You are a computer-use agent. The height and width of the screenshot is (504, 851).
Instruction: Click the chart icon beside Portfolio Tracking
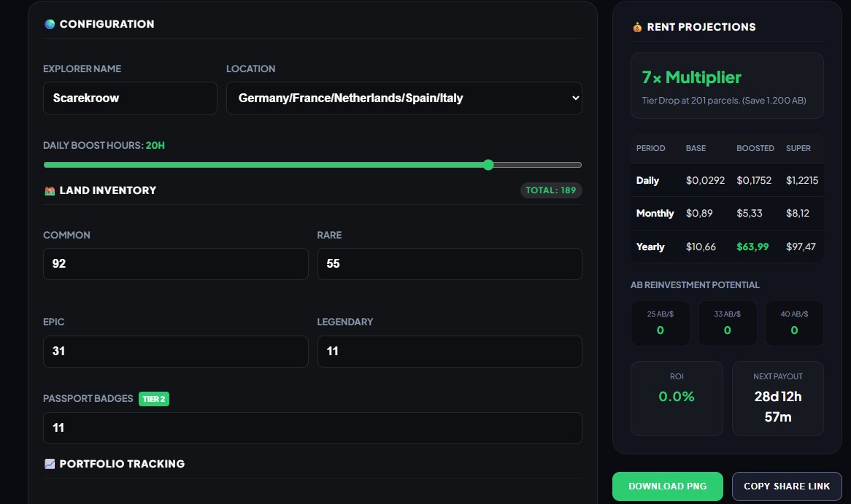(50, 464)
